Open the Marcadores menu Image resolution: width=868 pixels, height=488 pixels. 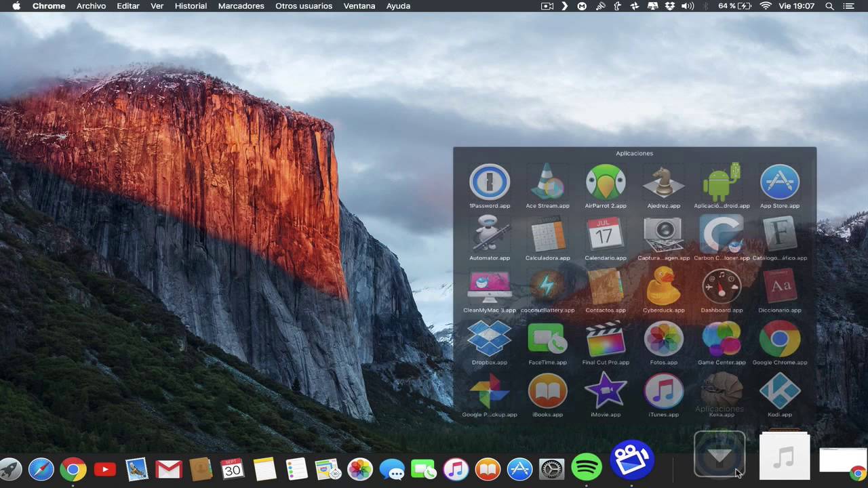pos(241,6)
